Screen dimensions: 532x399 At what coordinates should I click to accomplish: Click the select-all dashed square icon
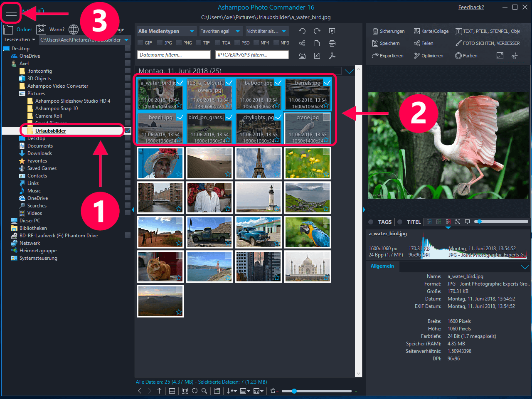pyautogui.click(x=185, y=391)
